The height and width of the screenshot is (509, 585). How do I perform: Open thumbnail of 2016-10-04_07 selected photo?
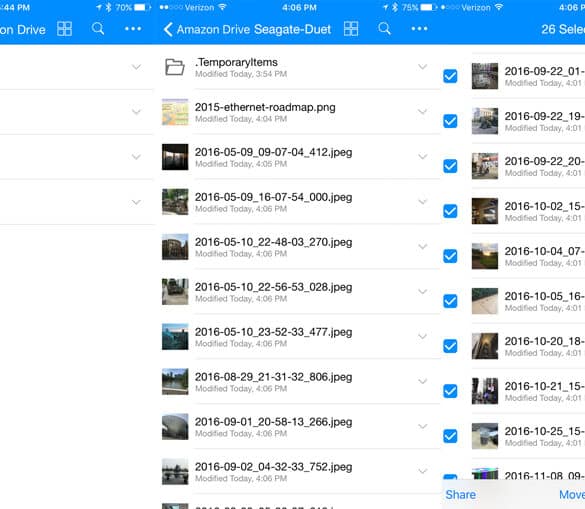(x=485, y=256)
